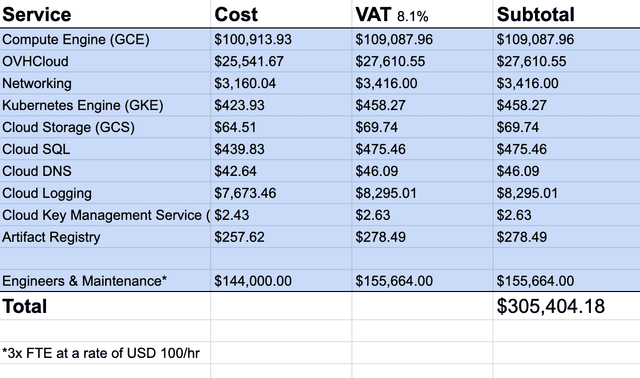Click the Cloud Key Management Service cell
Screen dimensions: 640x378
(x=105, y=215)
